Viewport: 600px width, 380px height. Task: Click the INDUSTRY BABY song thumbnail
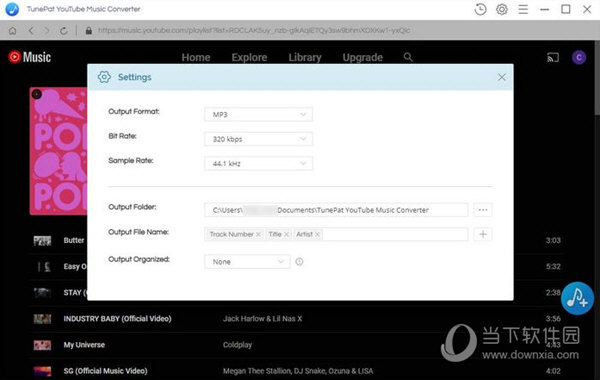click(x=42, y=318)
